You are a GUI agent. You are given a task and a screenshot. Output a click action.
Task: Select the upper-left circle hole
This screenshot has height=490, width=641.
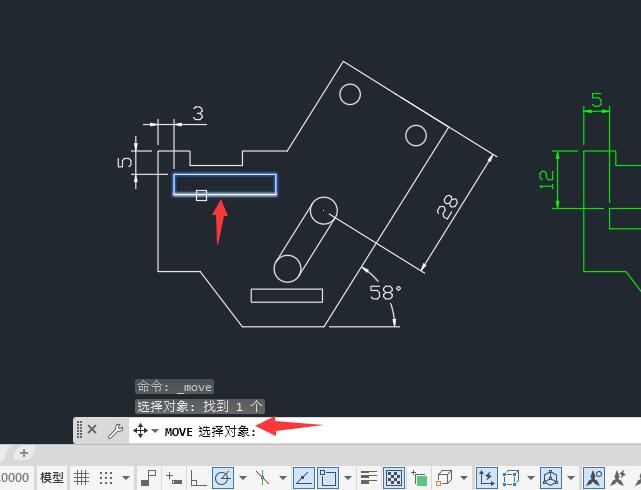point(350,94)
